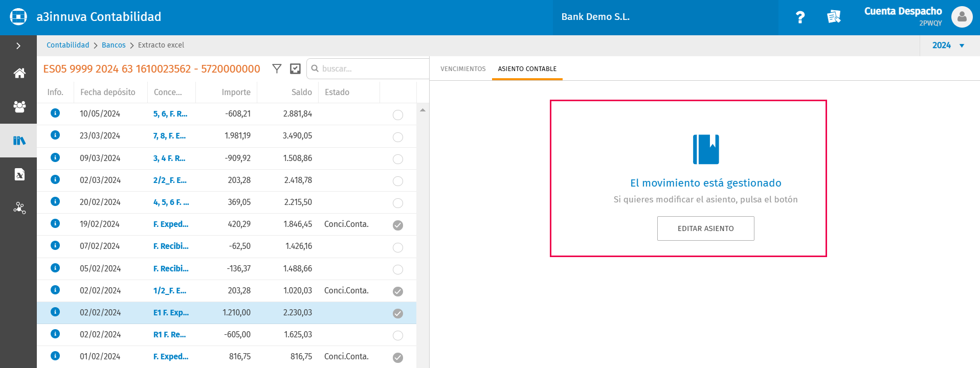The height and width of the screenshot is (368, 980).
Task: Open the network connections sidebar icon
Action: coord(19,208)
